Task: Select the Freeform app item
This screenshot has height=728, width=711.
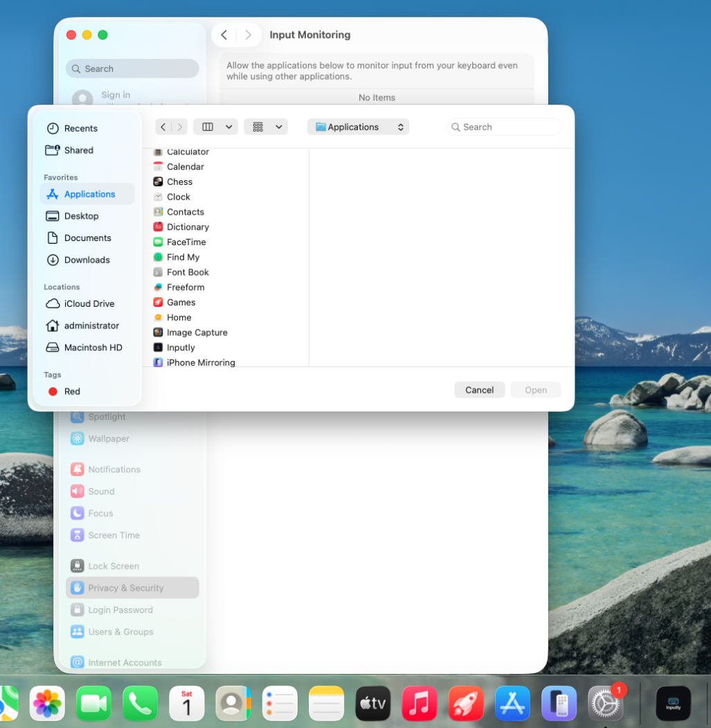Action: click(185, 287)
